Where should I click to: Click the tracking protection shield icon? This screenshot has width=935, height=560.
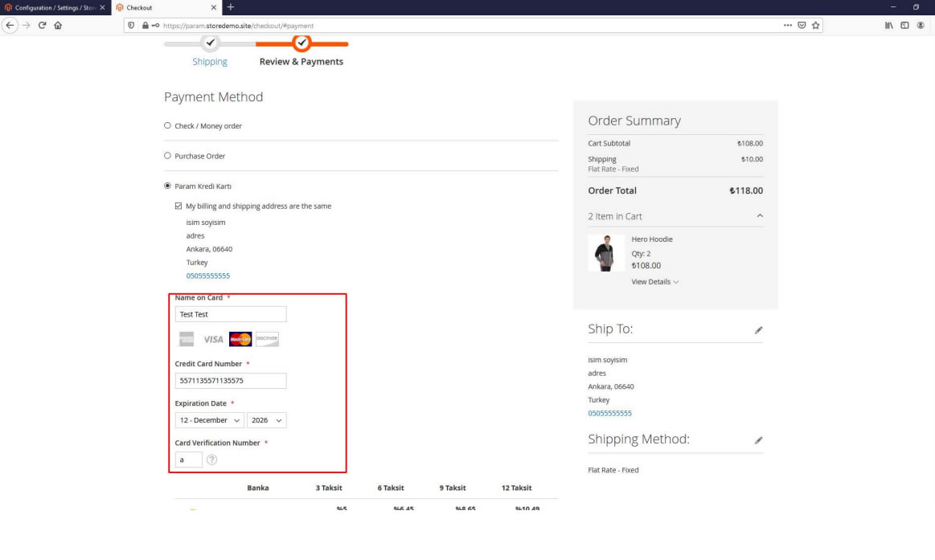(x=131, y=26)
